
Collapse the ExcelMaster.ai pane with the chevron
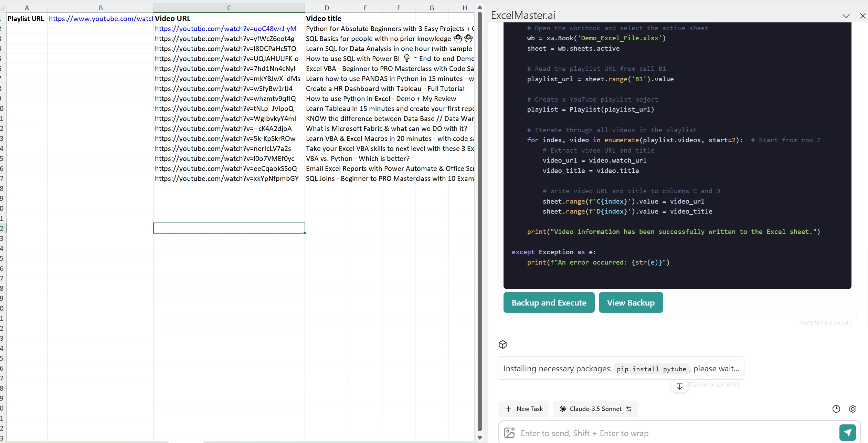click(x=846, y=16)
